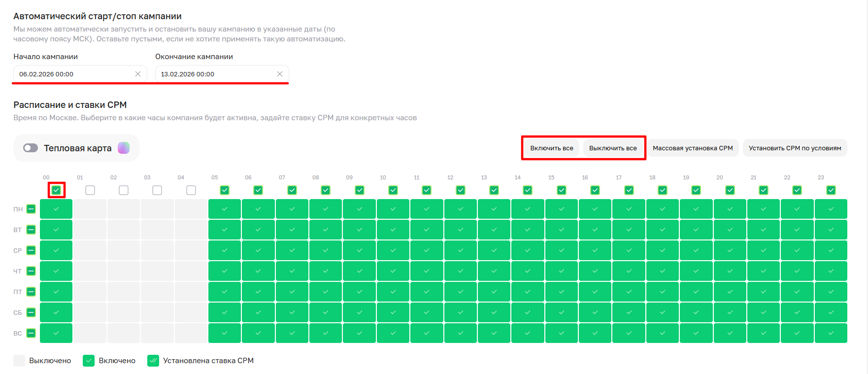Screen dimensions: 868x374
Task: Open Установить CPM по условиям
Action: point(795,148)
